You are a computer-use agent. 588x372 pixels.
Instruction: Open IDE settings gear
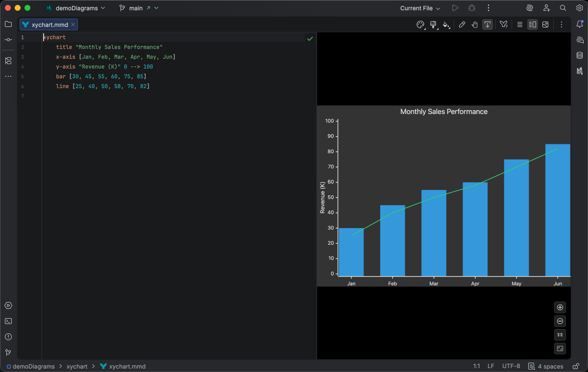coord(580,8)
